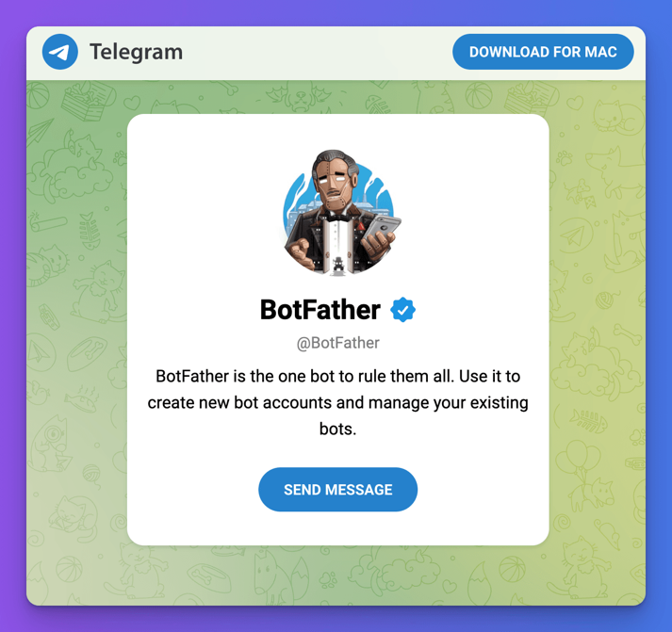Click the blue verified badge next to BotFather
Viewport: 672px width, 632px height.
pos(403,310)
